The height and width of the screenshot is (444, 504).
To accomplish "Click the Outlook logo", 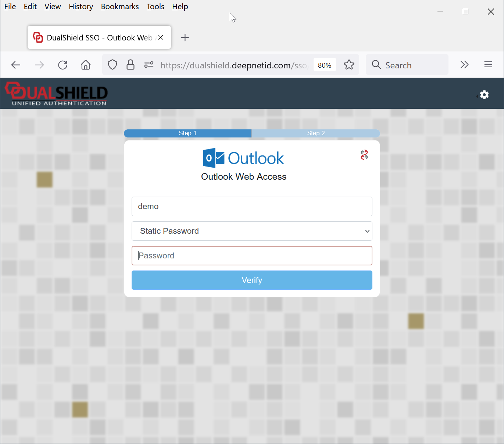I will click(243, 158).
